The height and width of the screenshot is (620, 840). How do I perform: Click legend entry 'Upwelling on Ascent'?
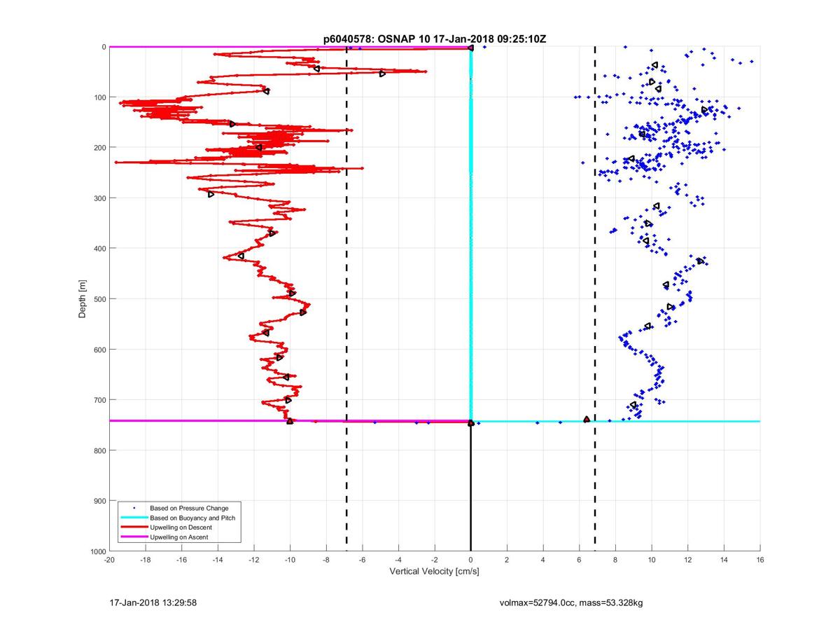click(x=178, y=537)
